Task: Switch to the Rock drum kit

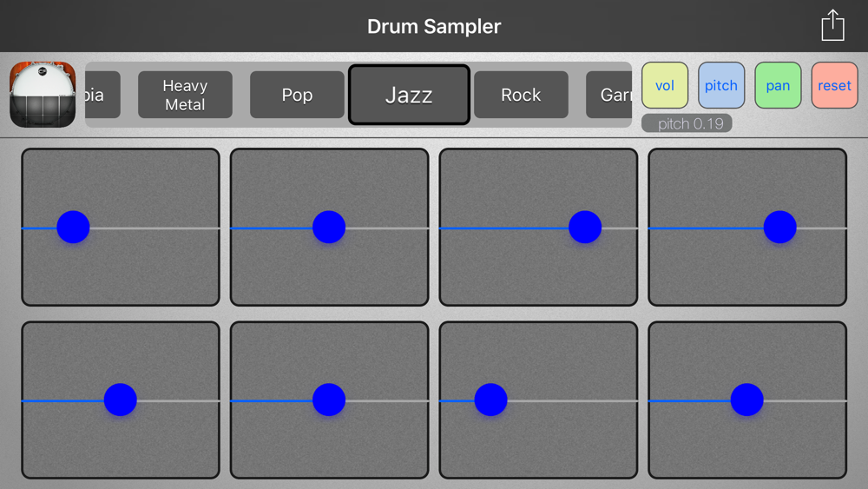Action: pyautogui.click(x=521, y=95)
